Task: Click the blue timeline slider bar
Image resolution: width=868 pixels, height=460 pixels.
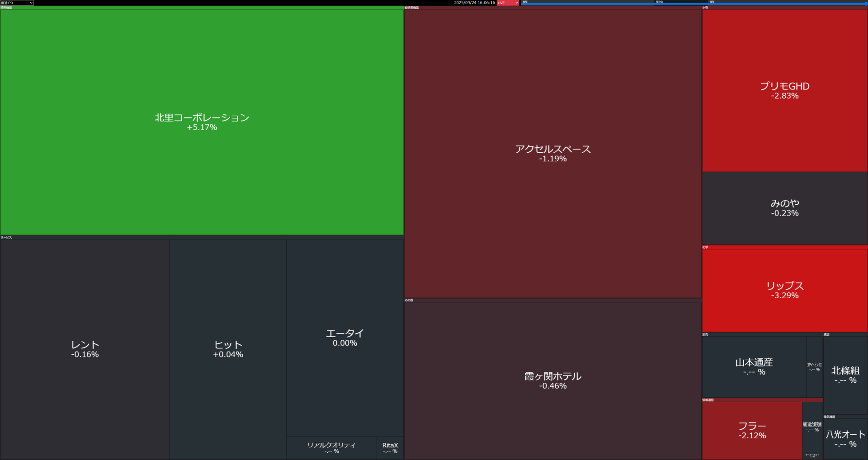Action: (x=694, y=4)
